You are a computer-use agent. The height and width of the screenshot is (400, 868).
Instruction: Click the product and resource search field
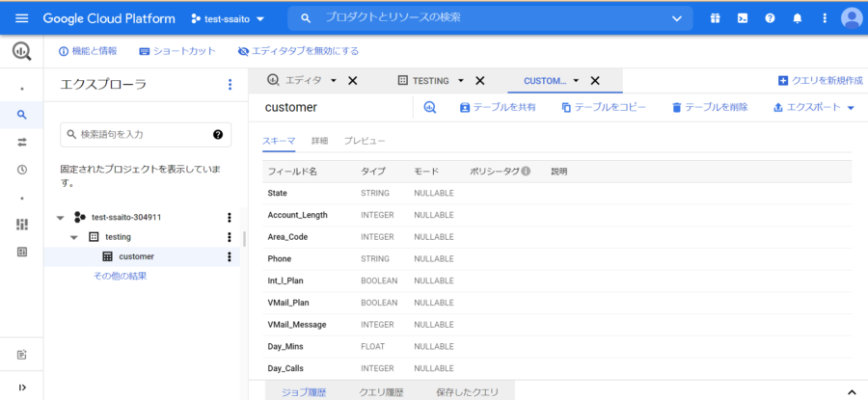pos(490,18)
